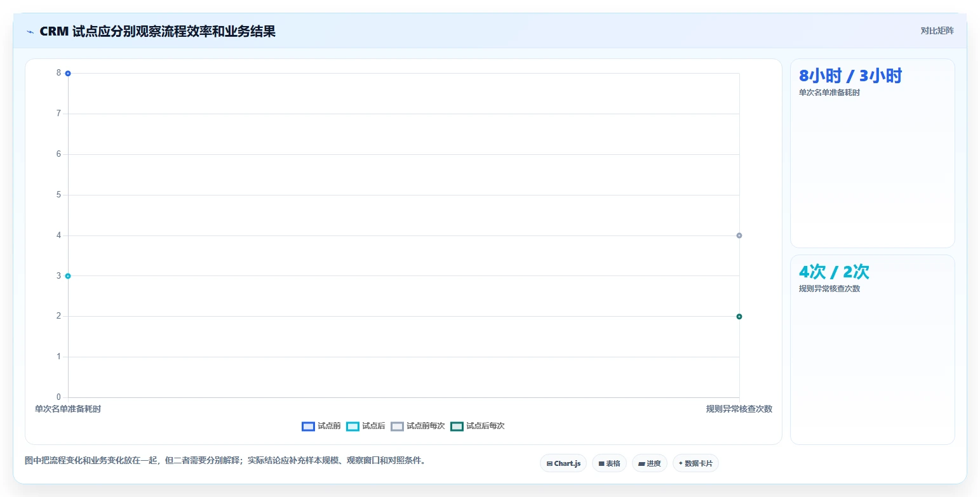Select the 表格 chip
Image resolution: width=980 pixels, height=497 pixels.
pos(609,463)
